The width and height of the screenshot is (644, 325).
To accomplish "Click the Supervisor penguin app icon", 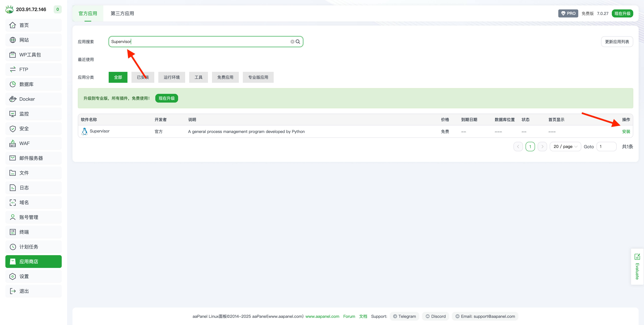I will tap(85, 131).
